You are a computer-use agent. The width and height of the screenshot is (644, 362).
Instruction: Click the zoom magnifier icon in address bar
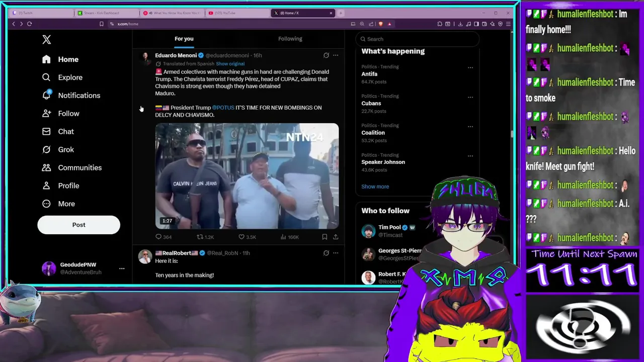[x=362, y=24]
